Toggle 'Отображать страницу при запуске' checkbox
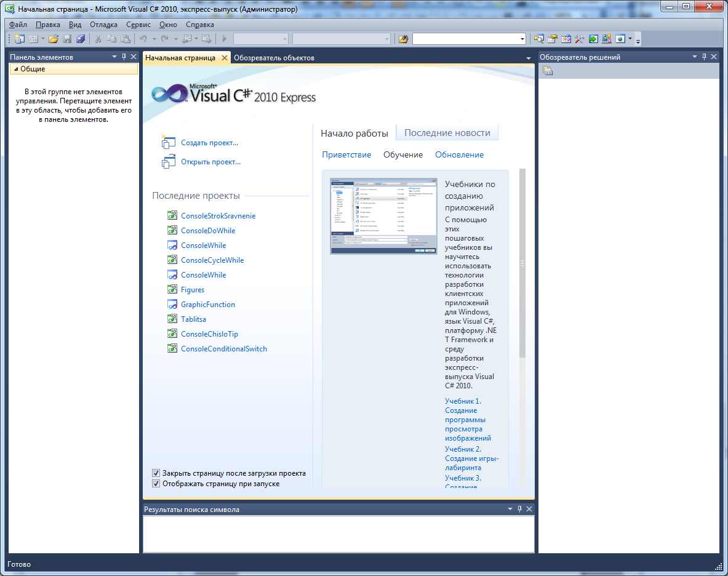Image resolution: width=728 pixels, height=576 pixels. coord(156,484)
